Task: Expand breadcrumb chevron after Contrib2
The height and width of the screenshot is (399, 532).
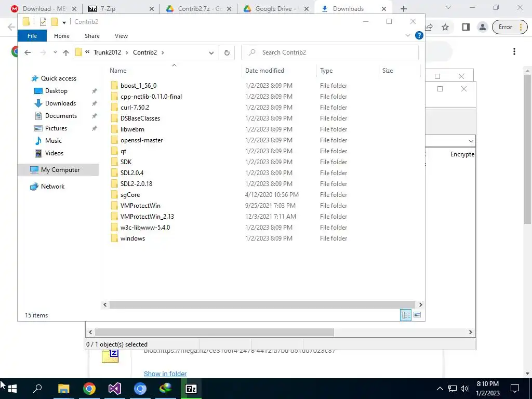Action: pos(163,52)
